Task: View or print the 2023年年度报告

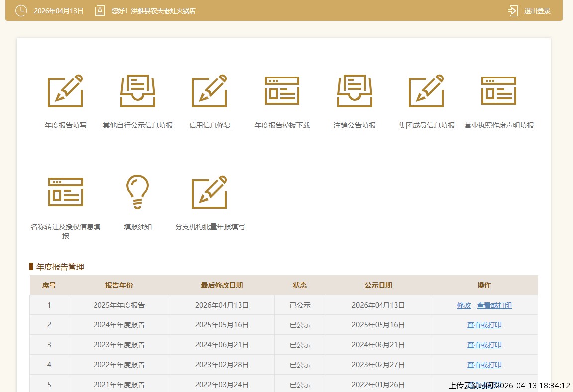Action: click(x=484, y=345)
